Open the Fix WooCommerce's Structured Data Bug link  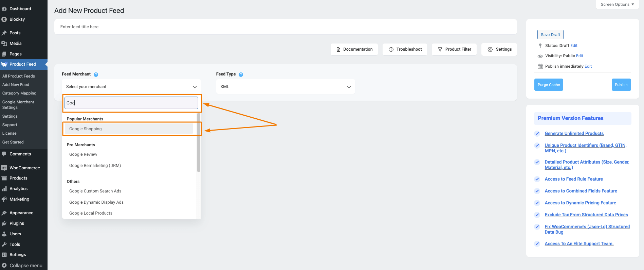(587, 230)
